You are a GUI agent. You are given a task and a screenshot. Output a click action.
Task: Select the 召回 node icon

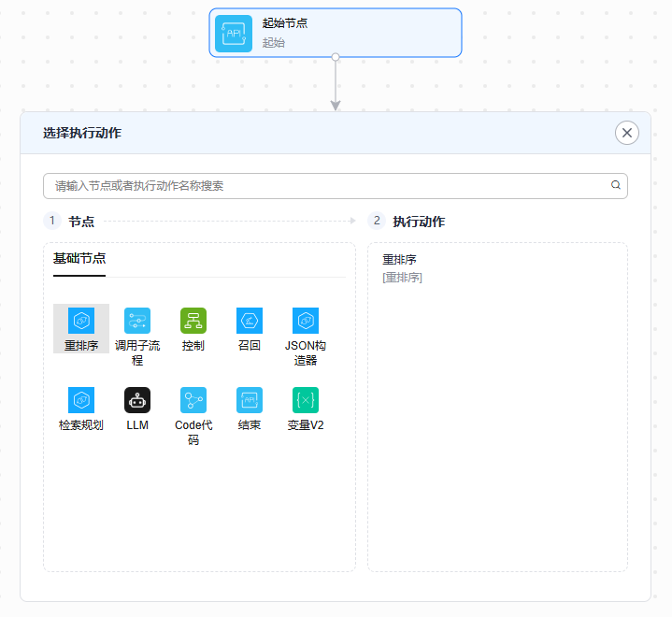click(x=250, y=322)
